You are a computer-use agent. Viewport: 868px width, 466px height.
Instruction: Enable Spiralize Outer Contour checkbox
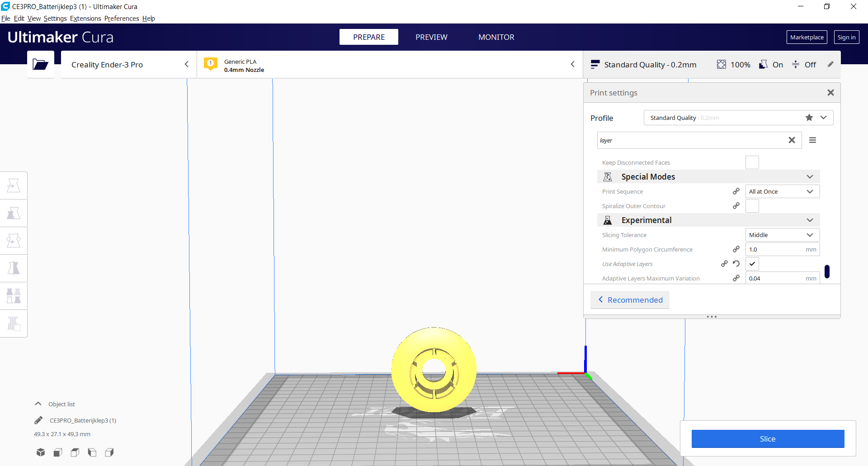752,206
